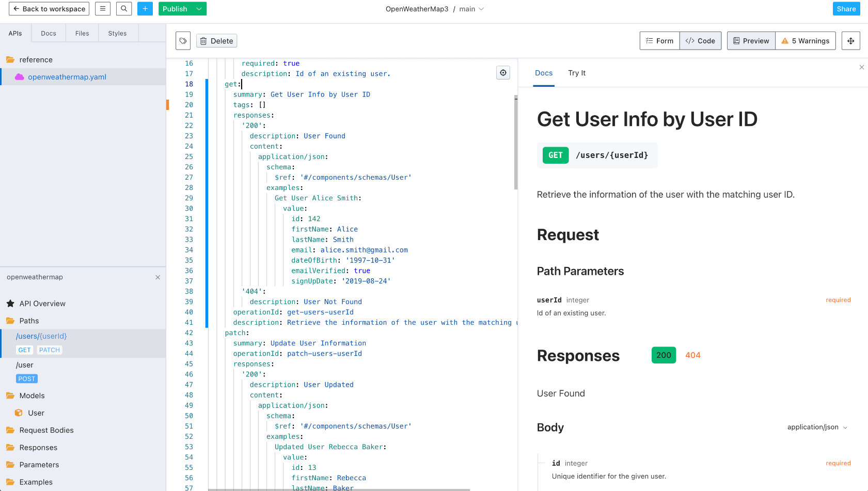Toggle the Preview panel
This screenshot has height=491, width=868.
tap(751, 41)
